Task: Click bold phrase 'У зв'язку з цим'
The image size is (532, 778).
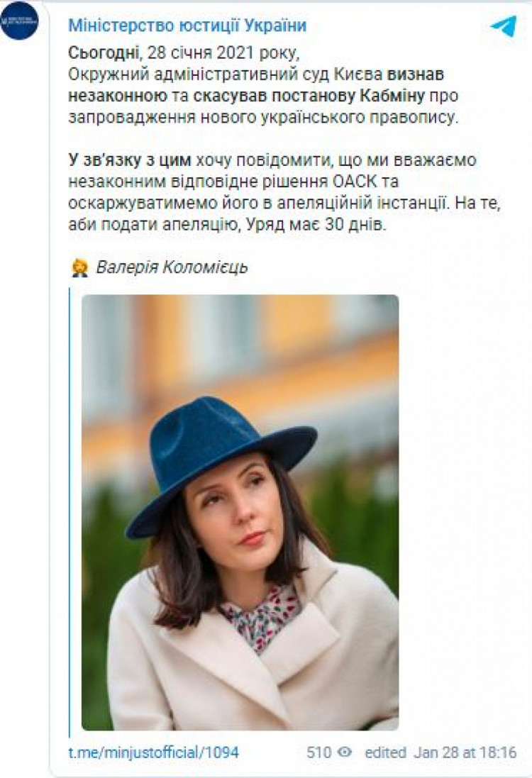Action: pos(130,160)
